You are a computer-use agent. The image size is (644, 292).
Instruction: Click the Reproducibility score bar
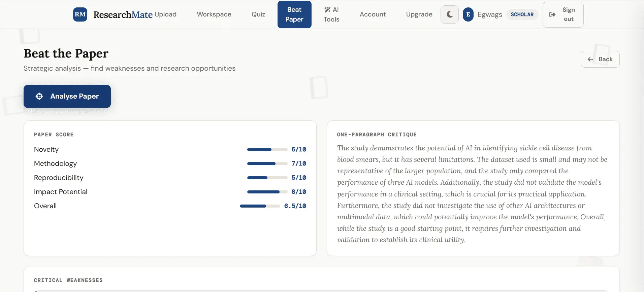(267, 178)
